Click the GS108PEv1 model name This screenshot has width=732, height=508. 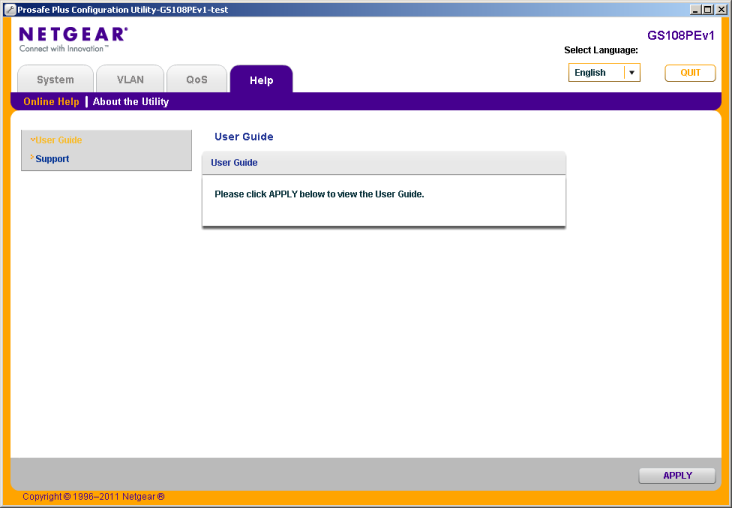(x=681, y=35)
